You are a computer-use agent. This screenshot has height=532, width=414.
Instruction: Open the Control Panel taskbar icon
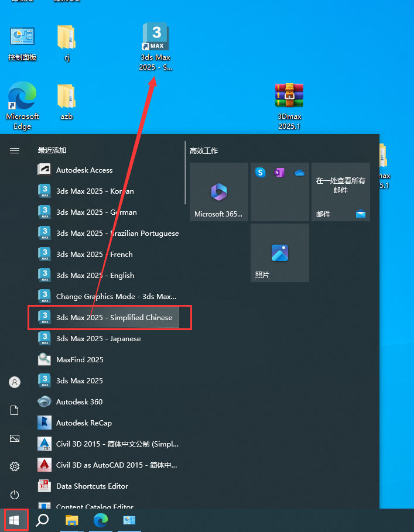point(129,520)
